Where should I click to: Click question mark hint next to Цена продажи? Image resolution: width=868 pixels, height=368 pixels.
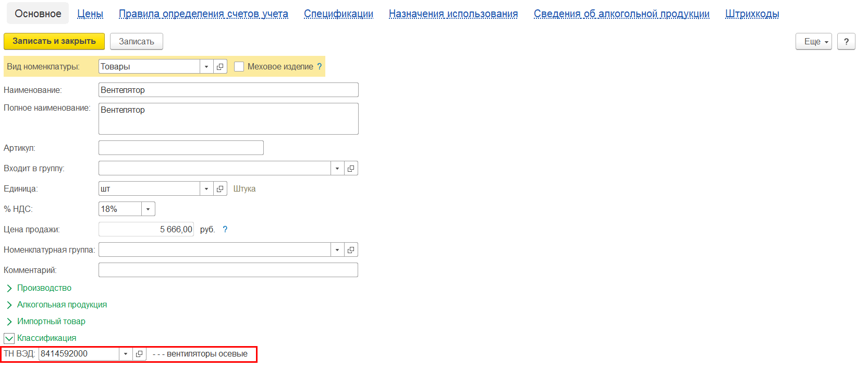225,229
